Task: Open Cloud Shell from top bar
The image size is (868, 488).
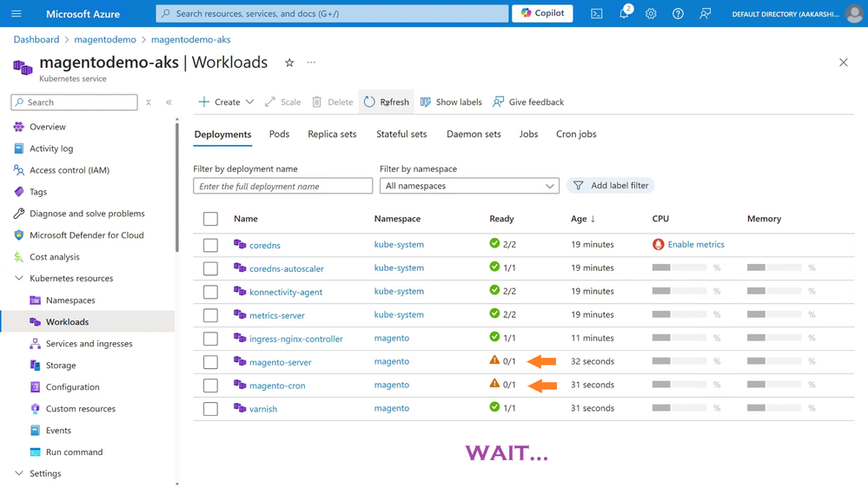Action: point(597,14)
